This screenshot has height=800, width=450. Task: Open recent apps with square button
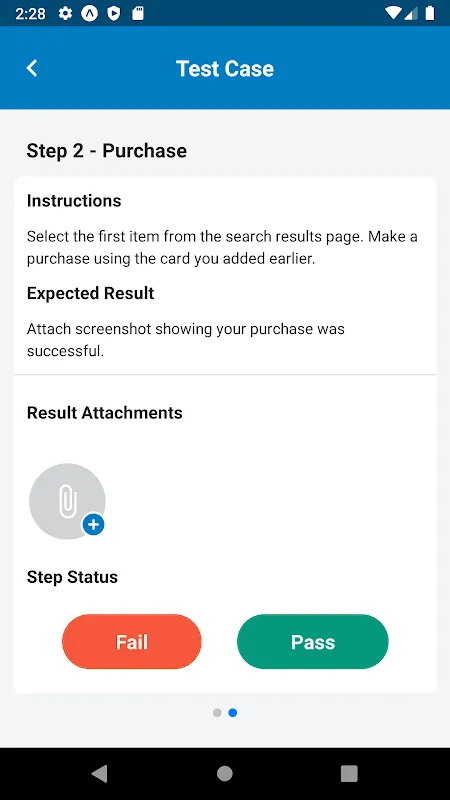[349, 773]
